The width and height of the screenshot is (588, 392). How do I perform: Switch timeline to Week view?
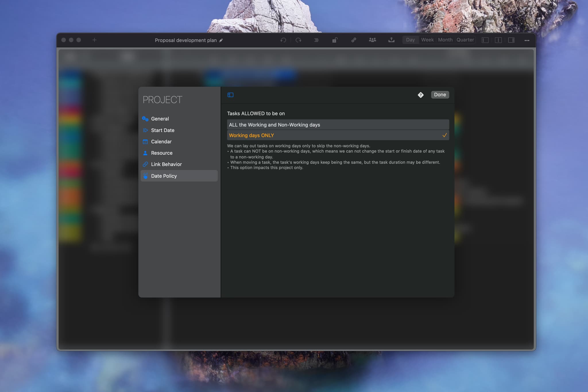click(x=427, y=40)
